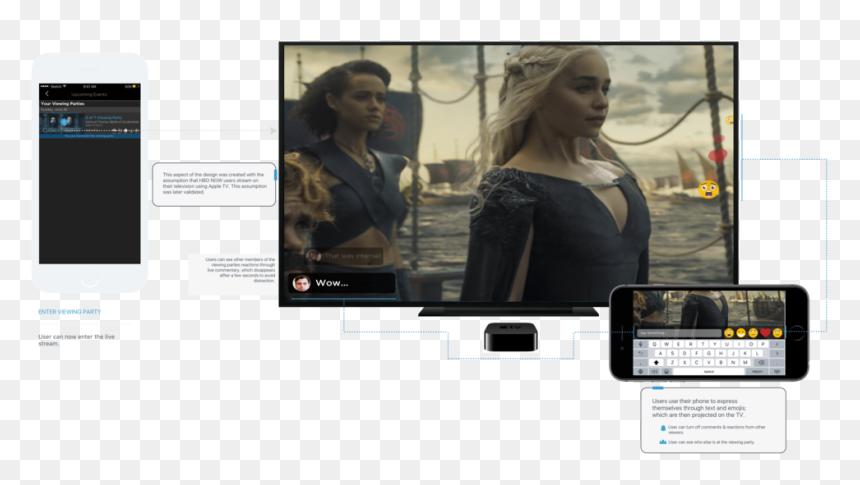
Task: Tap the L key
Action: tap(757, 353)
